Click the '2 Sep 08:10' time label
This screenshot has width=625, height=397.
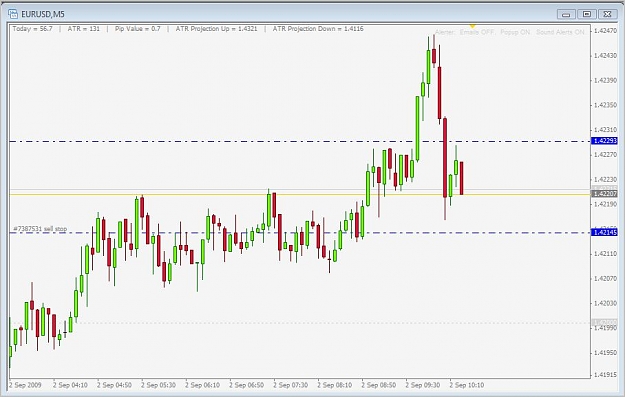click(x=334, y=385)
